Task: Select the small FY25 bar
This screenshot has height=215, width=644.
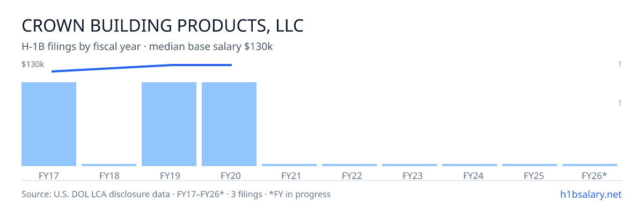Action: [530, 165]
